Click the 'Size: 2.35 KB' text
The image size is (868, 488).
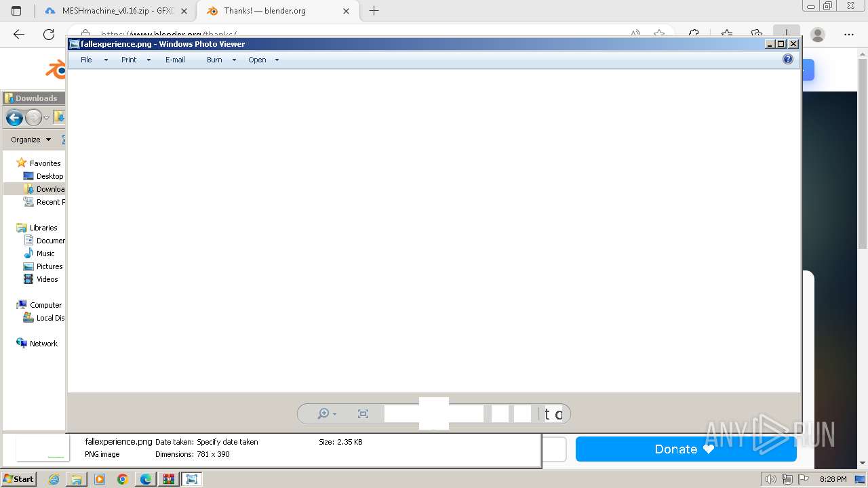pyautogui.click(x=340, y=442)
